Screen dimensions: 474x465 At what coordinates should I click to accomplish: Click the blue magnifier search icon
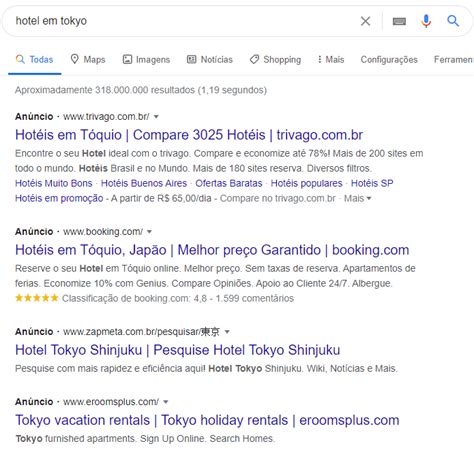click(453, 21)
